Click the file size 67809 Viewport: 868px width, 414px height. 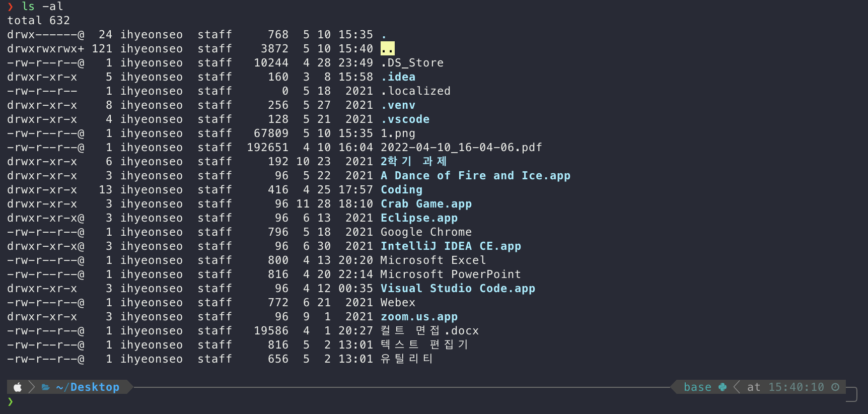pos(271,133)
